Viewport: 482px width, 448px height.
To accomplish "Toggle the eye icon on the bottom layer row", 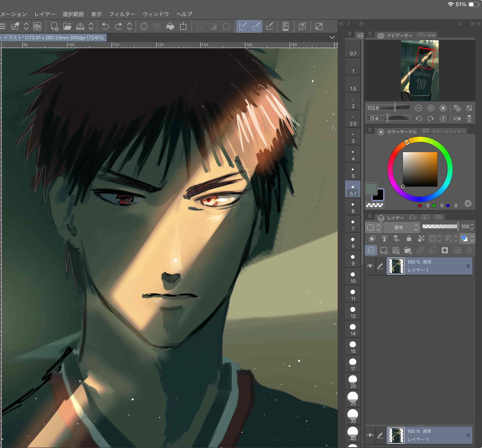I will click(x=370, y=435).
